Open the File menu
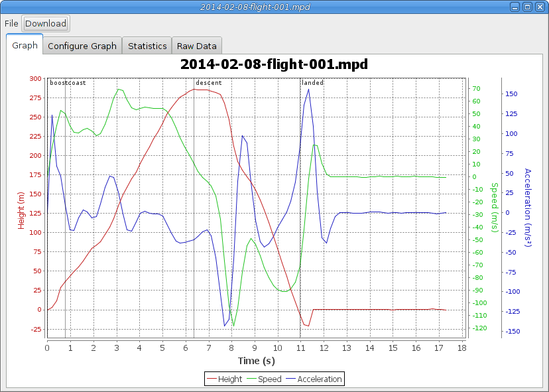This screenshot has height=392, width=549. (11, 23)
